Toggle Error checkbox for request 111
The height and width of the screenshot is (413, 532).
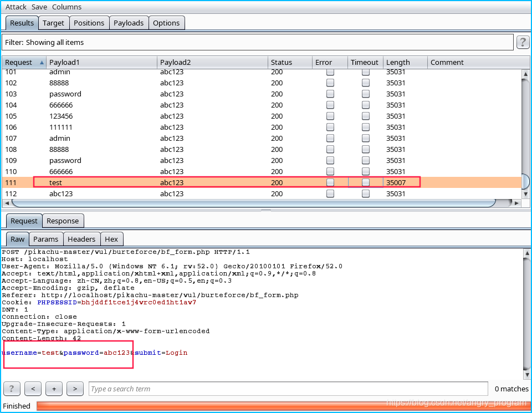tap(330, 182)
